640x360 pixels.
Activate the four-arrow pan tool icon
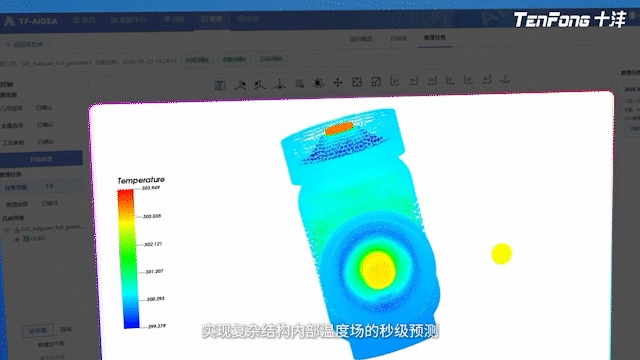click(338, 82)
